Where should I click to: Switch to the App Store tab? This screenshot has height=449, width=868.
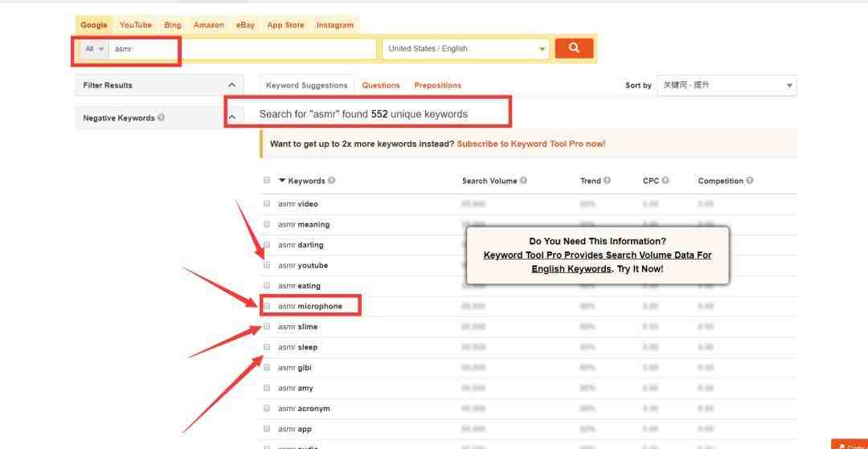[285, 25]
